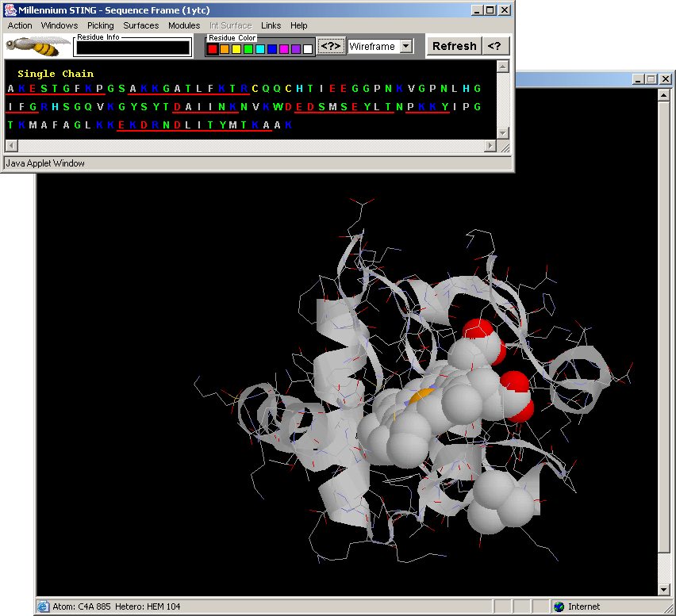Open the Modules menu
Screen dimensions: 676x616
point(184,25)
